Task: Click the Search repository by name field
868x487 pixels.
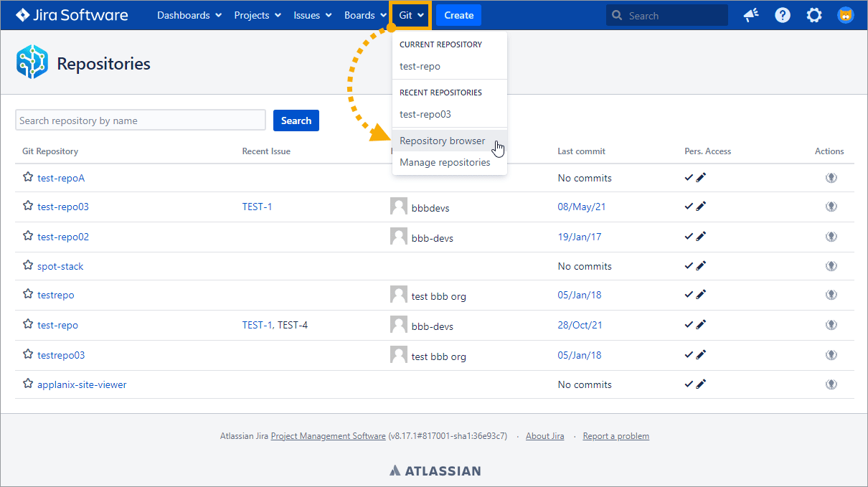Action: [x=141, y=120]
